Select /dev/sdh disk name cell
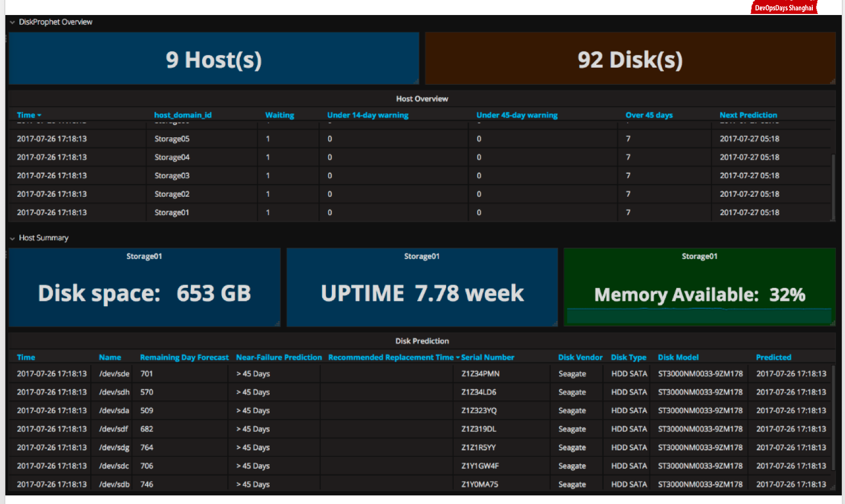Viewport: 845px width, 504px height. pyautogui.click(x=114, y=392)
